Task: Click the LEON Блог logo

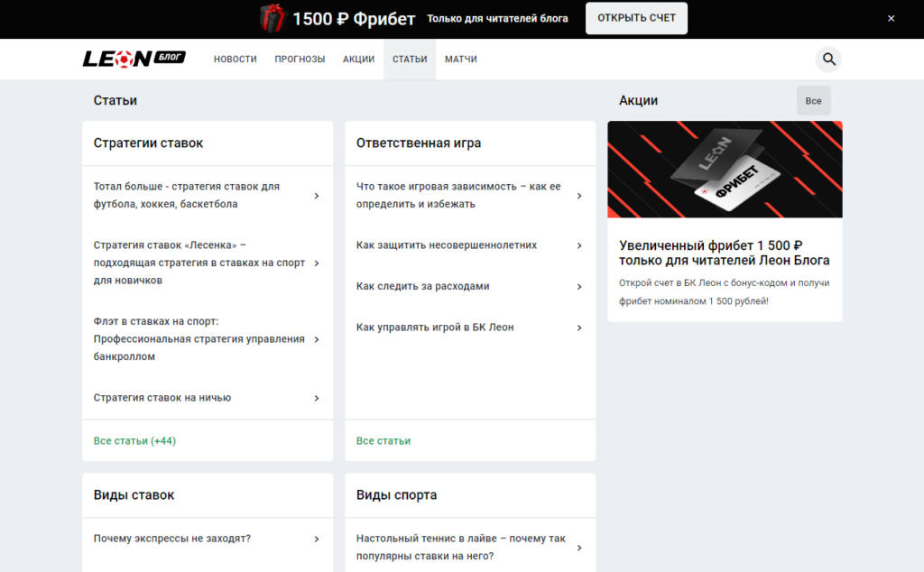Action: [x=134, y=59]
